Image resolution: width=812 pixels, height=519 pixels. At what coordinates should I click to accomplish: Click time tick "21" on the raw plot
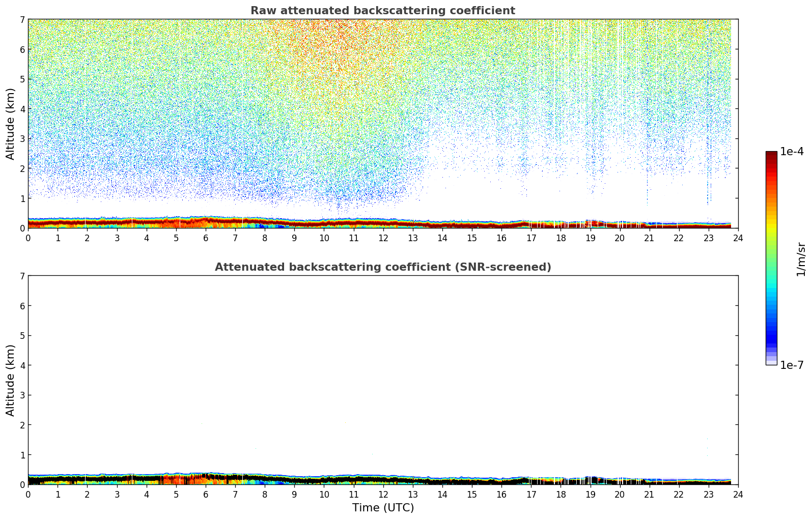click(x=650, y=238)
